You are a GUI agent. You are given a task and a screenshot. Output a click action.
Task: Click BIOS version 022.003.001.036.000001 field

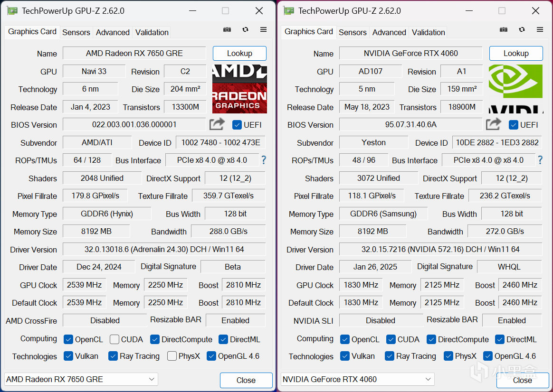tap(134, 124)
